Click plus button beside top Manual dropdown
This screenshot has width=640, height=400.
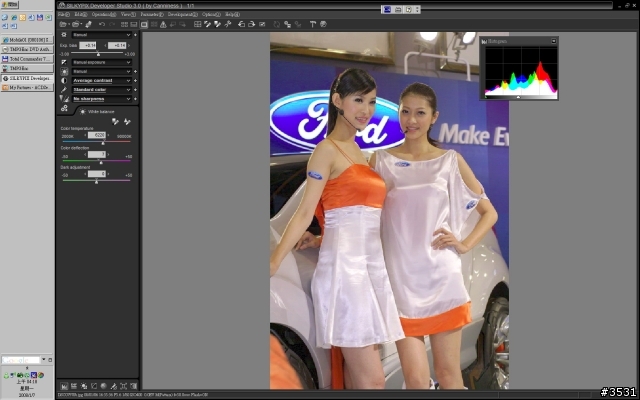[x=135, y=35]
